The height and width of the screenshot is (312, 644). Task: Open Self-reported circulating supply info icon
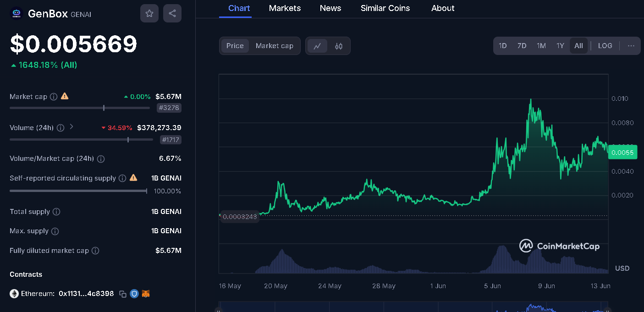click(x=122, y=178)
